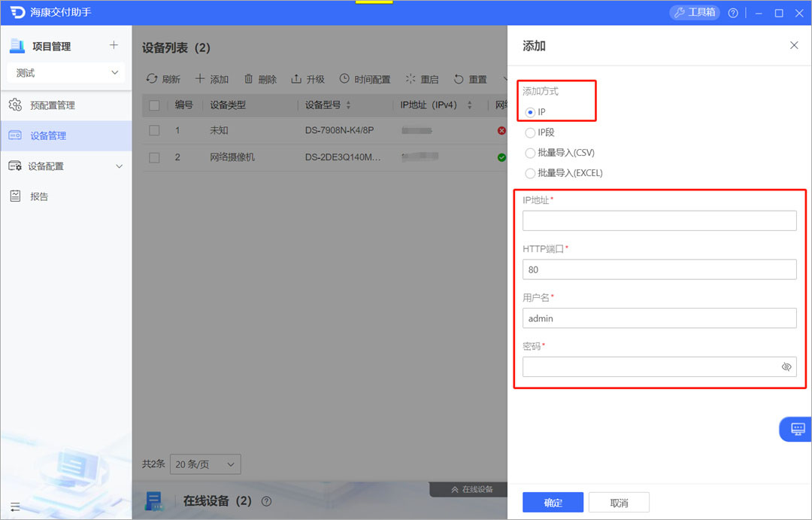Click the green status icon in row 2
Image resolution: width=812 pixels, height=520 pixels.
(x=501, y=157)
